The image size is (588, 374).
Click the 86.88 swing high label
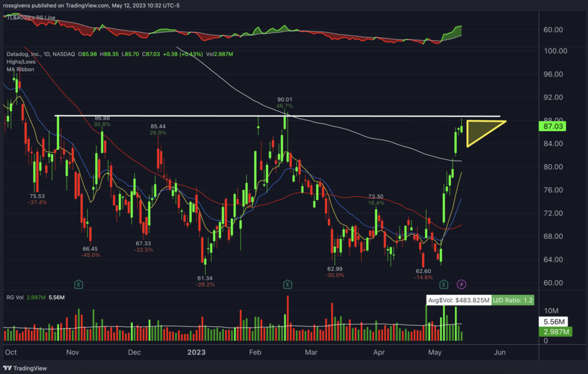click(x=102, y=118)
